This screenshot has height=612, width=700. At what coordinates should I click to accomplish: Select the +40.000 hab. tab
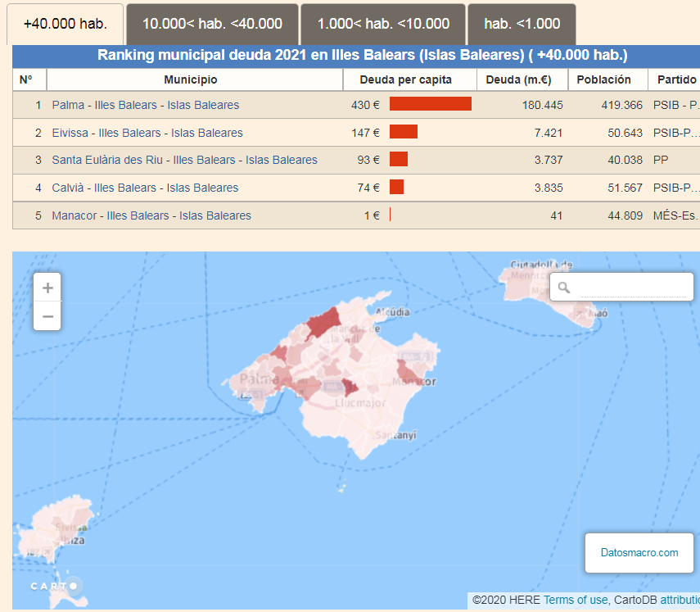[x=65, y=24]
